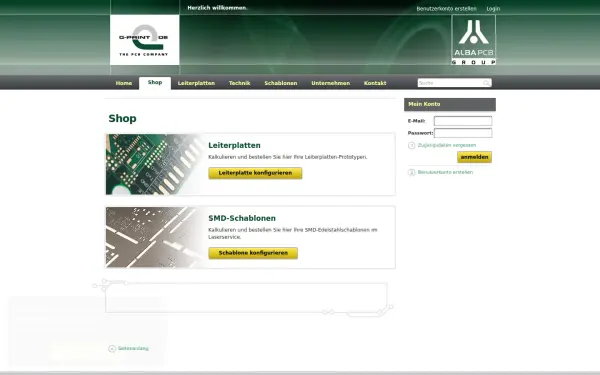The image size is (600, 375).
Task: Open the Leiterplatten menu item
Action: tap(196, 83)
